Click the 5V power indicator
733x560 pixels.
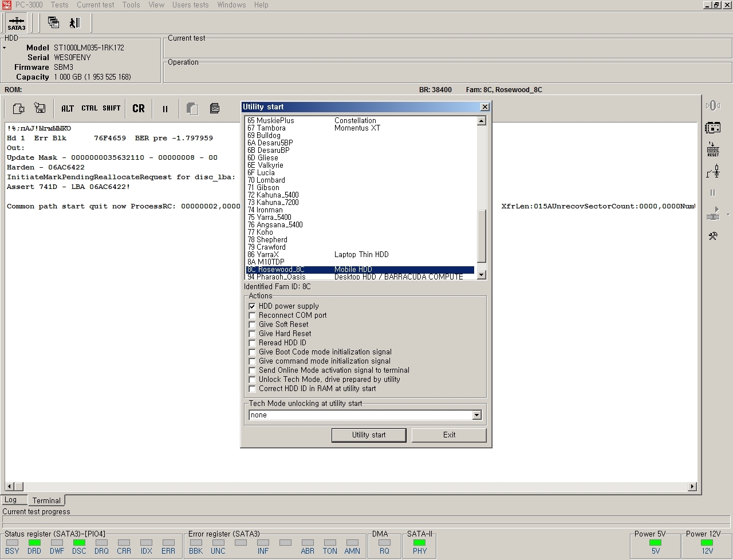pyautogui.click(x=656, y=542)
